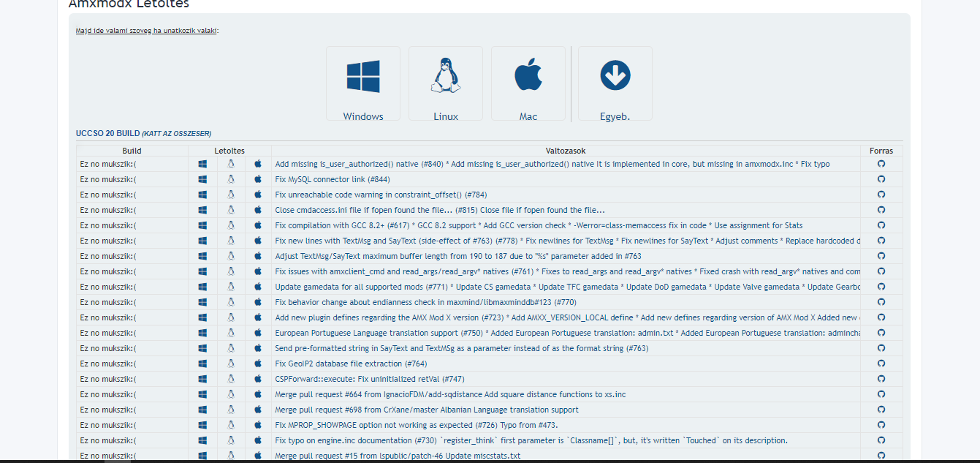Download Windows build for GeoIP2 extraction fix
The image size is (980, 463).
[202, 364]
